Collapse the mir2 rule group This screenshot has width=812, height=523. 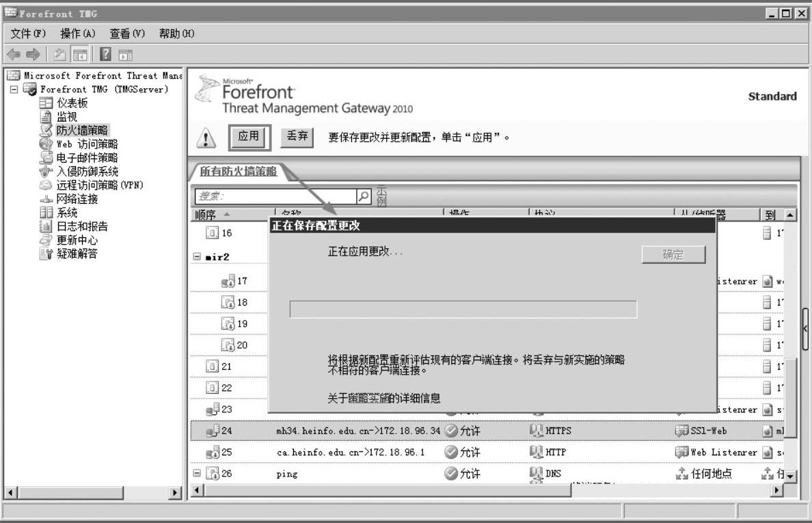point(197,257)
